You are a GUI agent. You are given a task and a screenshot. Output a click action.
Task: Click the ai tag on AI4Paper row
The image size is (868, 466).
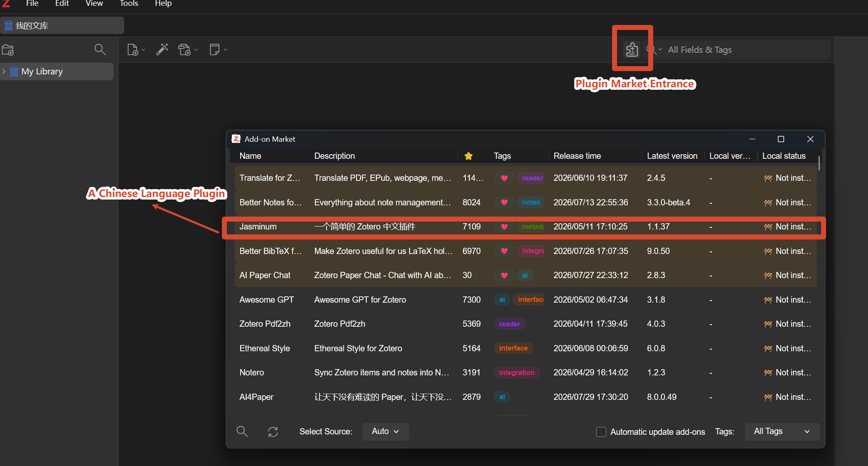[x=502, y=397]
